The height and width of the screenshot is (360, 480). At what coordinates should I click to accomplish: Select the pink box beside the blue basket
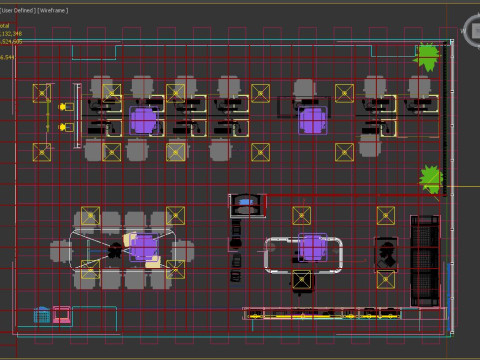(x=62, y=315)
